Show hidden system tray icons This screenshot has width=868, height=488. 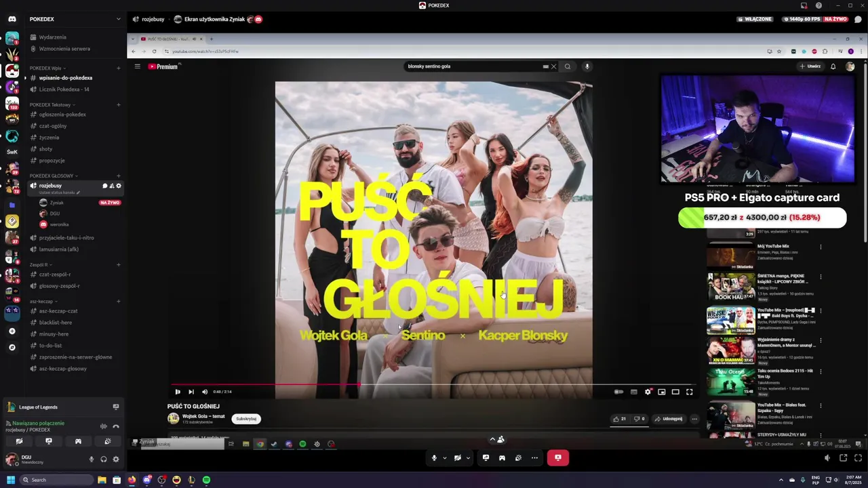[x=781, y=480]
